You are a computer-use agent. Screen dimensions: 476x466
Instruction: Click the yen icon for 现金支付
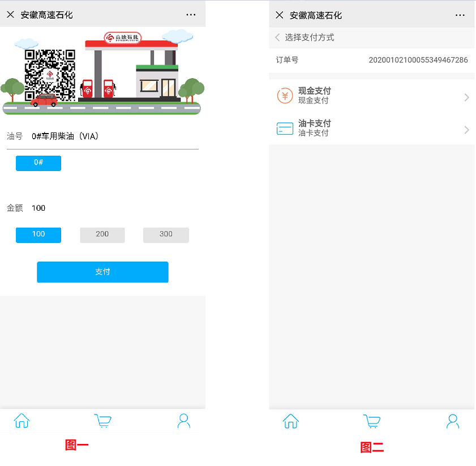[x=285, y=96]
